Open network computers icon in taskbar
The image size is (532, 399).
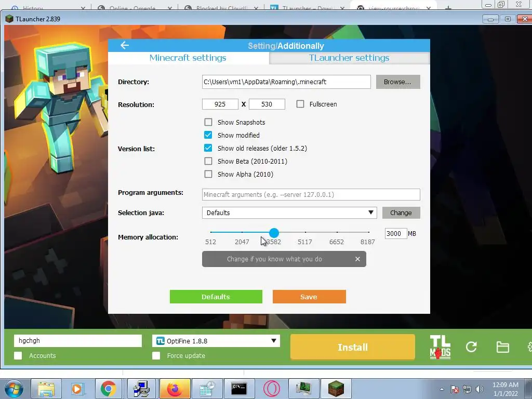pos(141,389)
